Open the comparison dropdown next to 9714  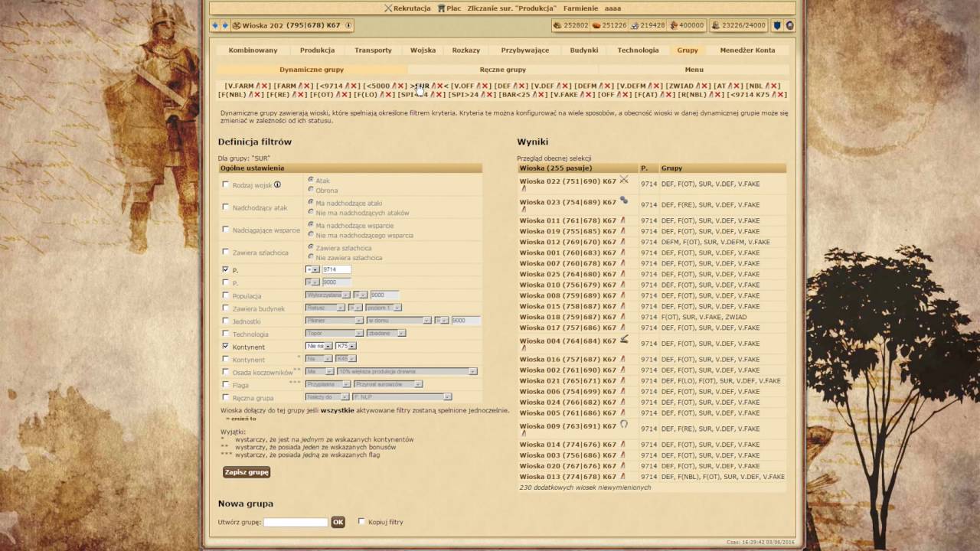(312, 269)
